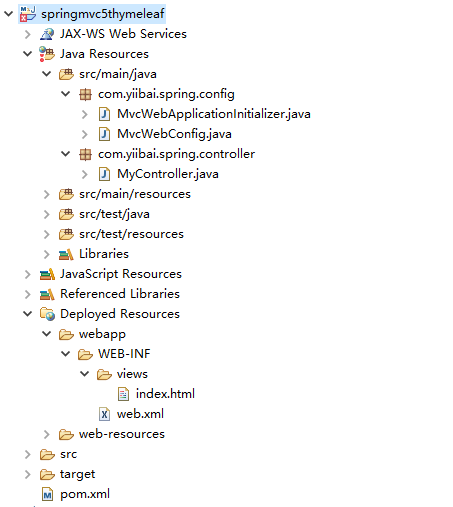Collapse the springmvc5thymeleaf project node
453x507 pixels.
pyautogui.click(x=8, y=14)
